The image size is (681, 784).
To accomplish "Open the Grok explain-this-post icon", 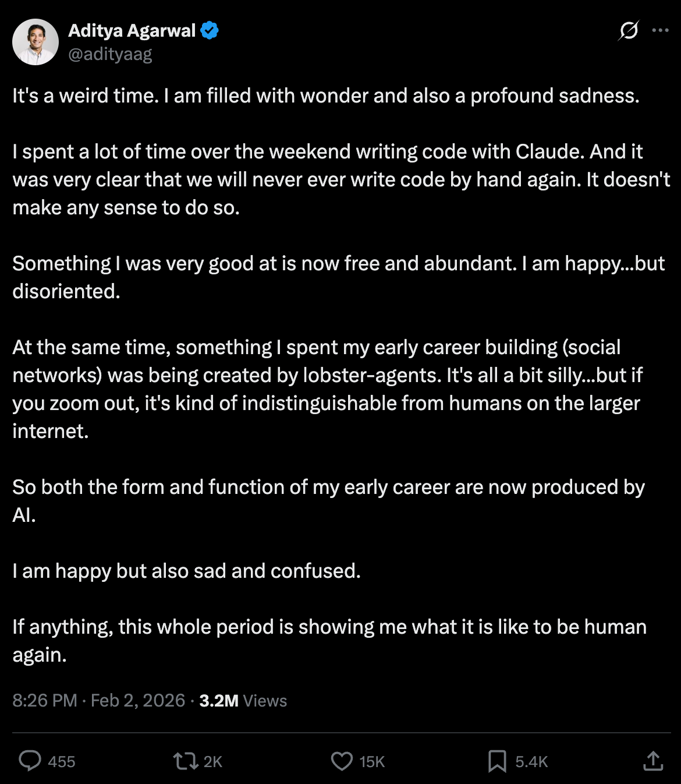I will tap(629, 30).
